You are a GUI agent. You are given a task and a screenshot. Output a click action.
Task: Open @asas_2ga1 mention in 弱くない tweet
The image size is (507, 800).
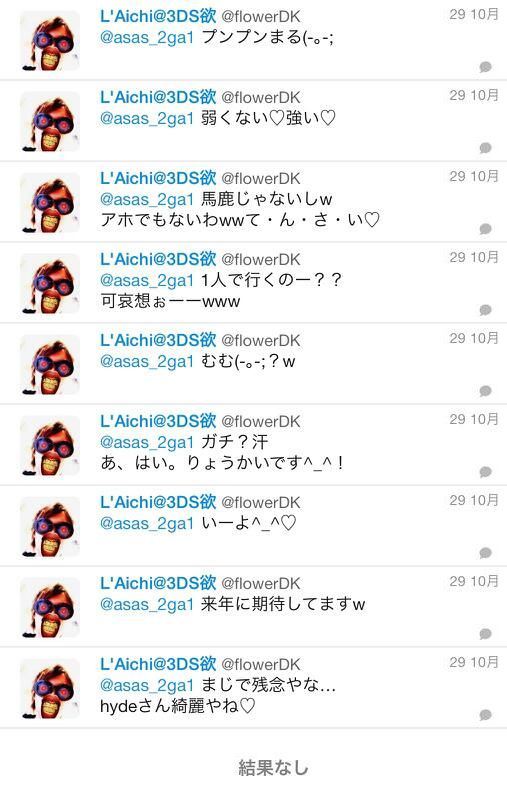click(x=147, y=118)
